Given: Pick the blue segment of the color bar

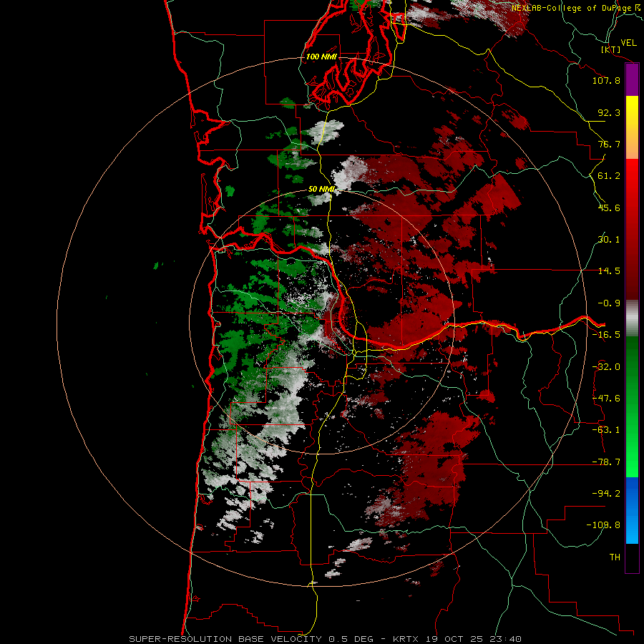Looking at the screenshot, I should pos(632,510).
